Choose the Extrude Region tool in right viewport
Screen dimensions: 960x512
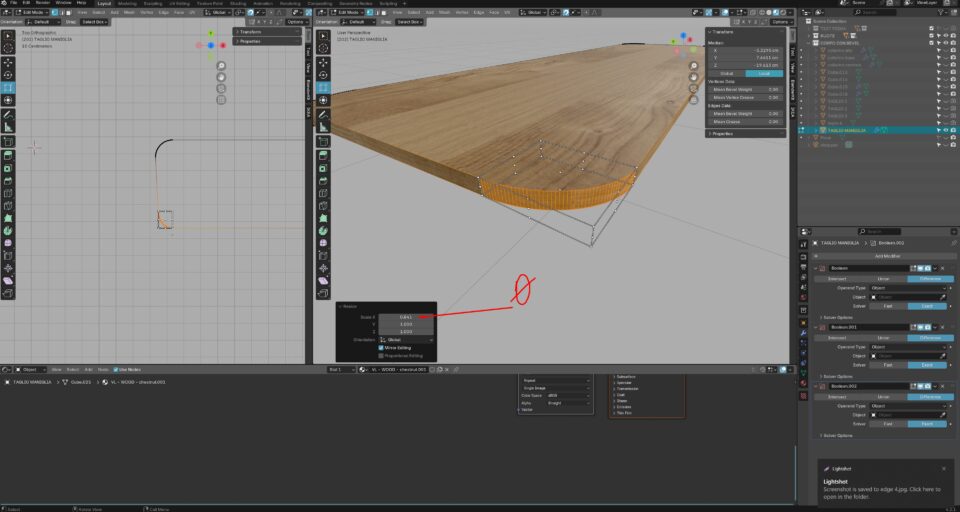click(x=323, y=155)
